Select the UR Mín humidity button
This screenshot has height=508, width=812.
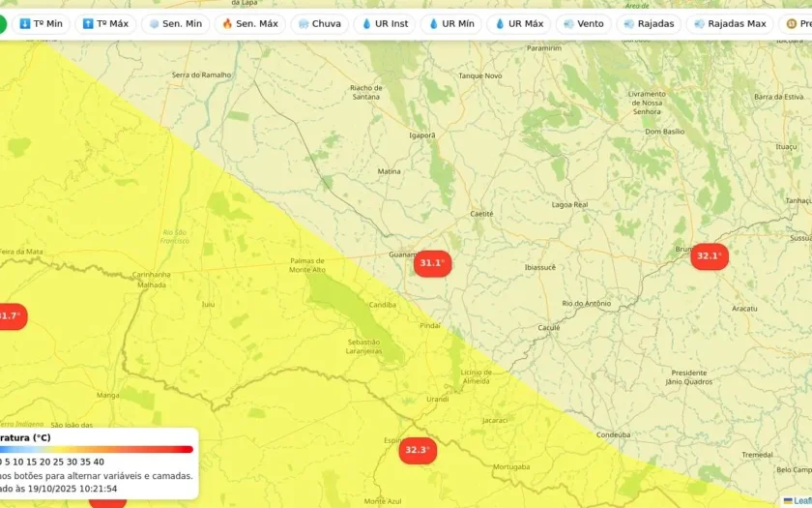[451, 24]
